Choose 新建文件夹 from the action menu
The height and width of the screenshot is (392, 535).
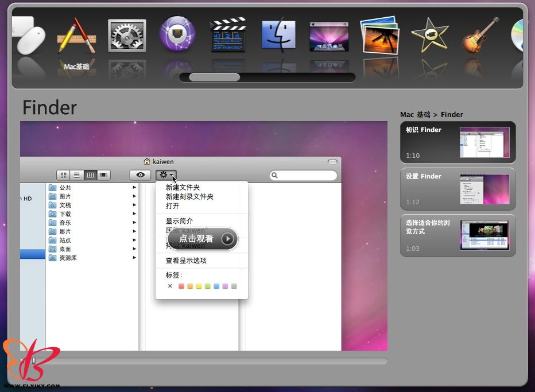click(183, 187)
